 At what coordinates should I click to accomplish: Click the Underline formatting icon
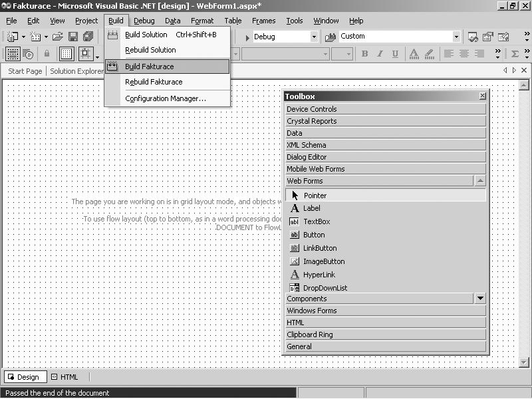coord(395,54)
